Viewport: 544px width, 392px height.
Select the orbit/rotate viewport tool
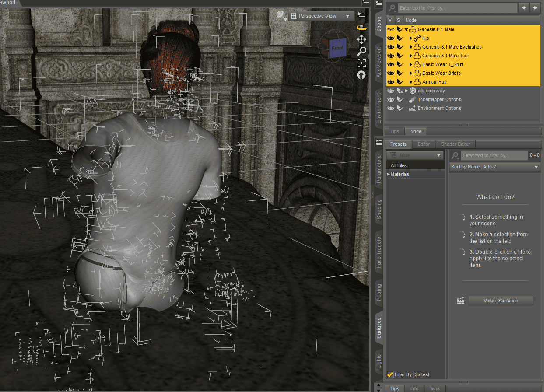coord(361,27)
